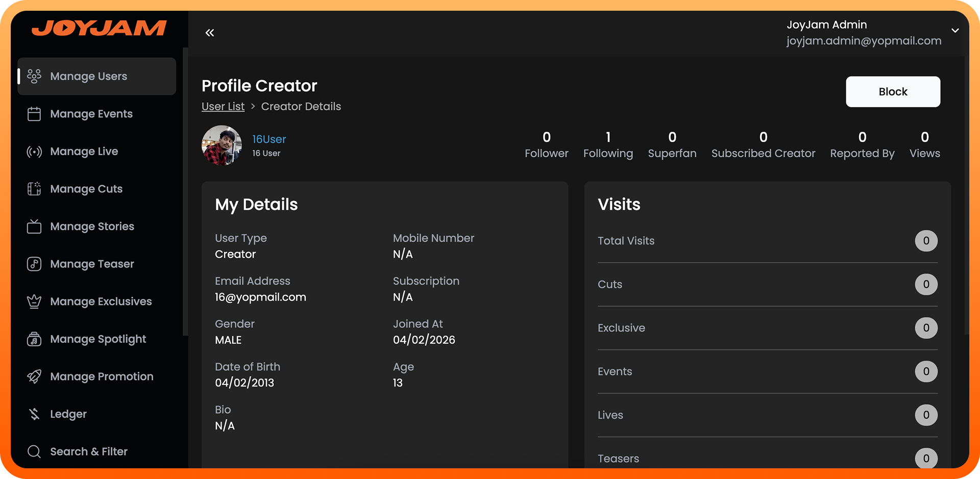Click the Search & Filter magnifier icon
This screenshot has height=479, width=980.
[x=34, y=451]
